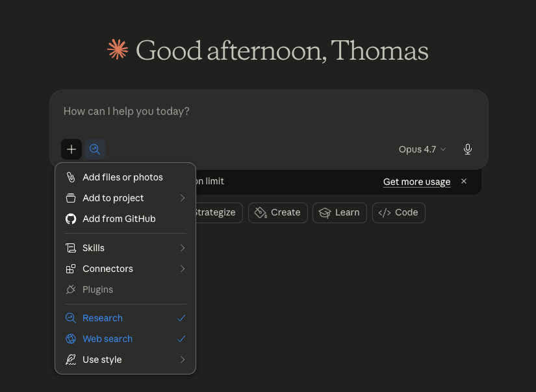536x392 pixels.
Task: Choose Use style menu entry
Action: 125,360
